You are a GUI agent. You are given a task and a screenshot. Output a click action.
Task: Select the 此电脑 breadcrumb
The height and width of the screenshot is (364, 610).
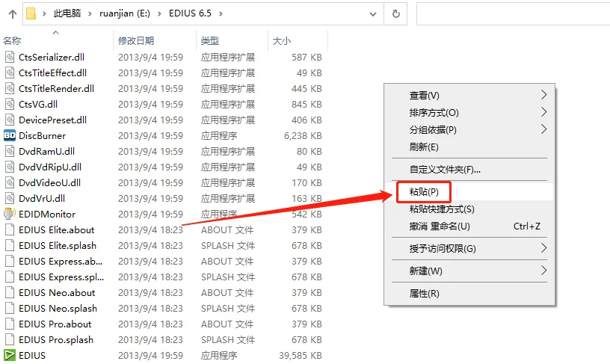pyautogui.click(x=67, y=13)
